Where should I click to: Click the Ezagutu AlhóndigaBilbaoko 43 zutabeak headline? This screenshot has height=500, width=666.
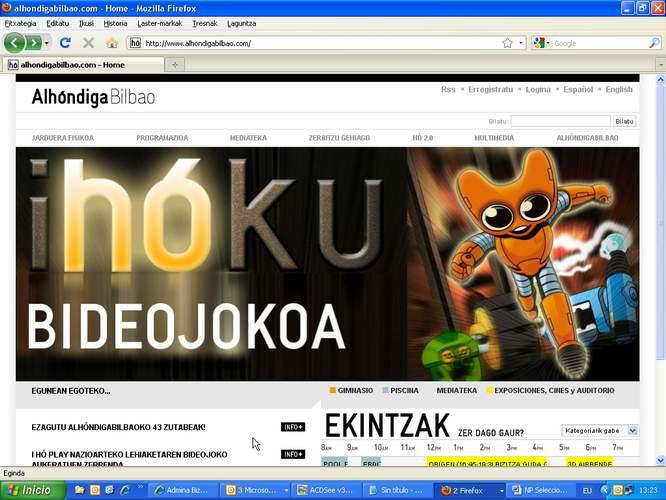point(119,427)
